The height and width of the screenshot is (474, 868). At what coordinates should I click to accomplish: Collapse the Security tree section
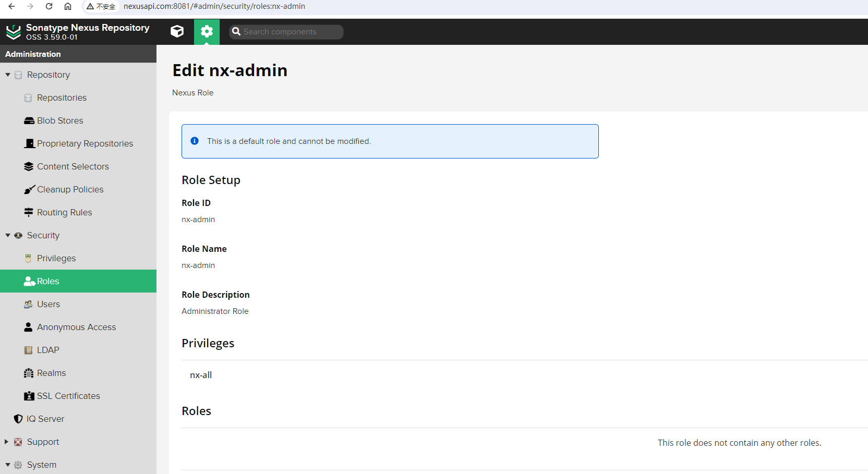[8, 235]
